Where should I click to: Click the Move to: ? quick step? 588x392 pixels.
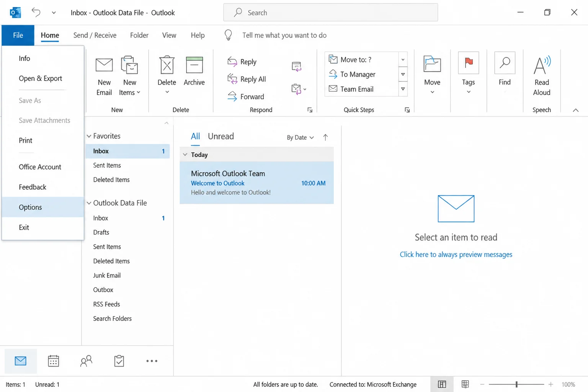tap(361, 60)
